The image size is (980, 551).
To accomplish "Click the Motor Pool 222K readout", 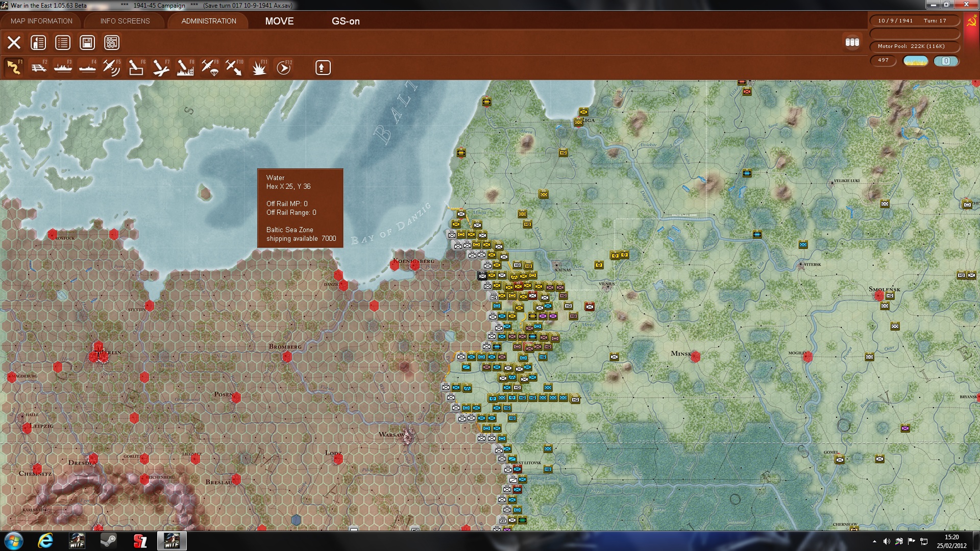I will pos(914,46).
